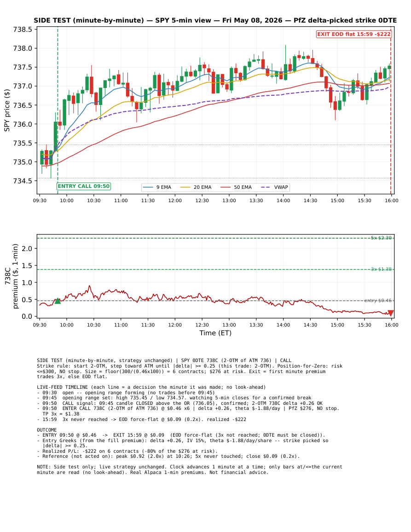Screen dimensions: 411x532
Task: Click the 2.0 tick on premium axis
Action: [x=28, y=249]
